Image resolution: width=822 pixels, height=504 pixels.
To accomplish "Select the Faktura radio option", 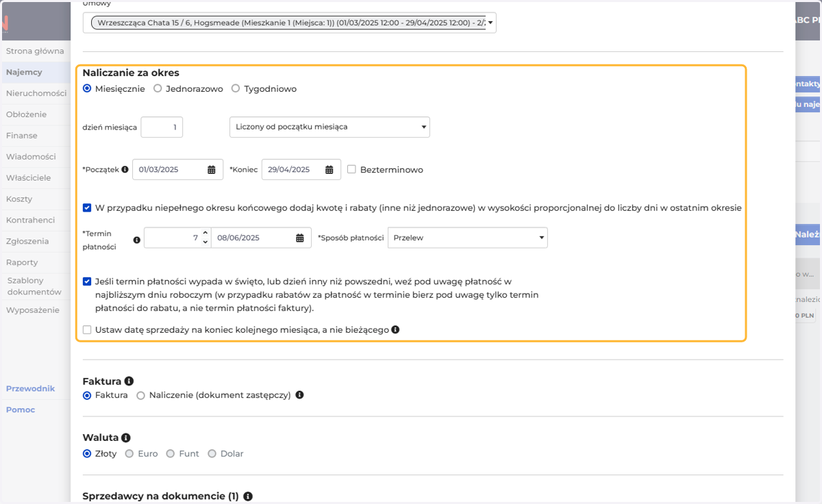I will click(87, 395).
